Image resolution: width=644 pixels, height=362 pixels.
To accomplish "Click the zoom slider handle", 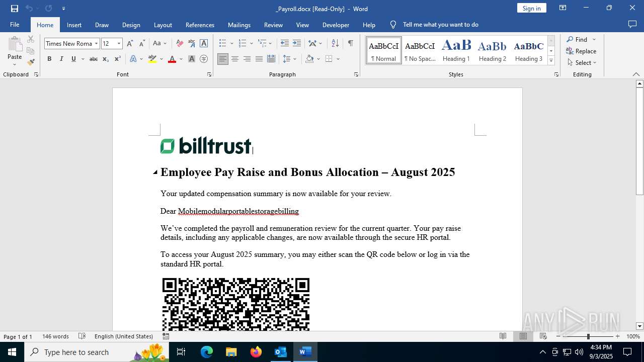I will [588, 336].
